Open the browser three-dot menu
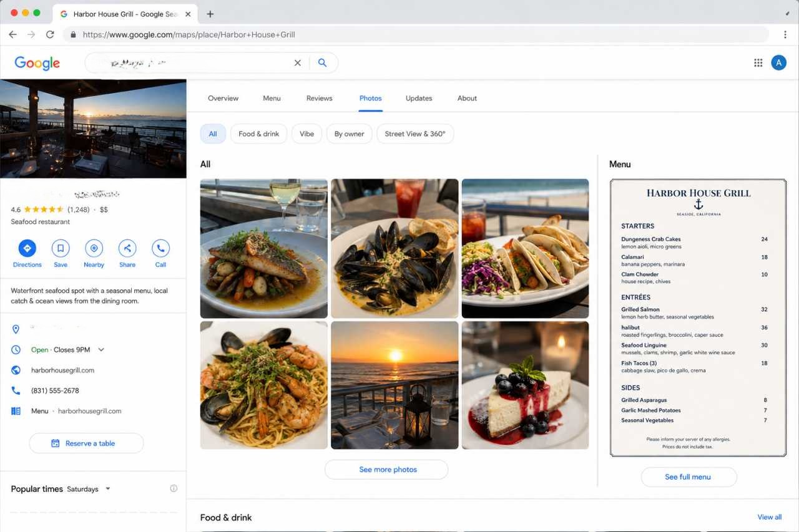 point(785,34)
